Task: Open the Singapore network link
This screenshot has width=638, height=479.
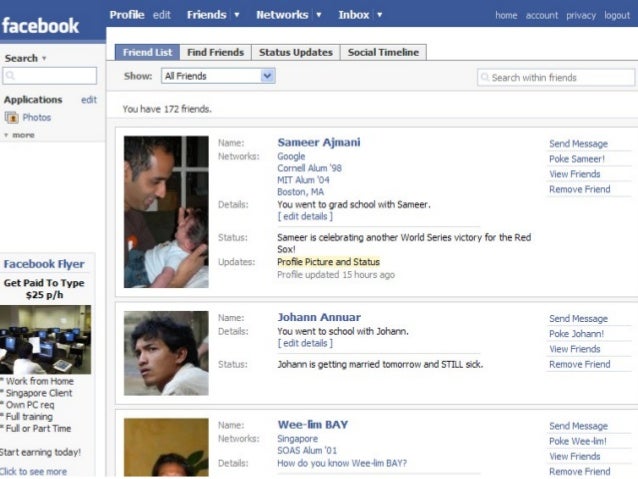Action: [297, 439]
